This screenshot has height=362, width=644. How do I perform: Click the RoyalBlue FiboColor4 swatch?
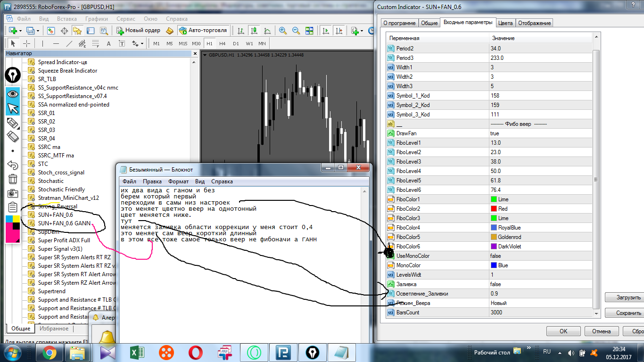coord(494,228)
